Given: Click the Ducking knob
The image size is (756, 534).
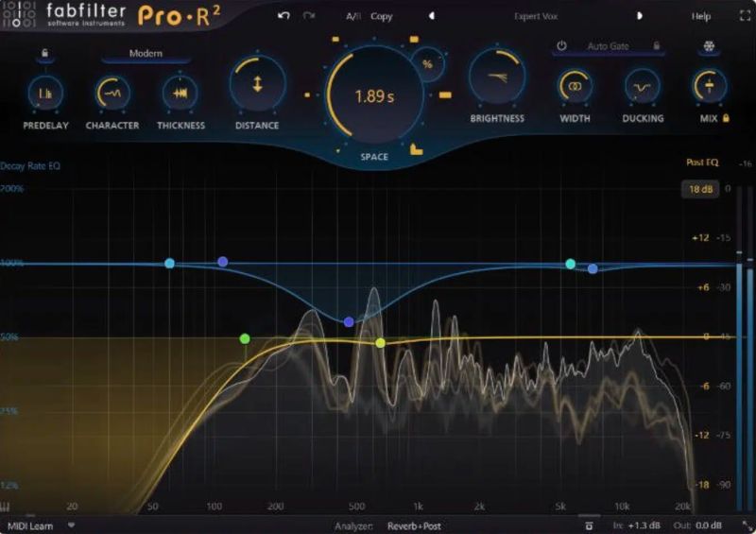Looking at the screenshot, I should click(x=643, y=86).
